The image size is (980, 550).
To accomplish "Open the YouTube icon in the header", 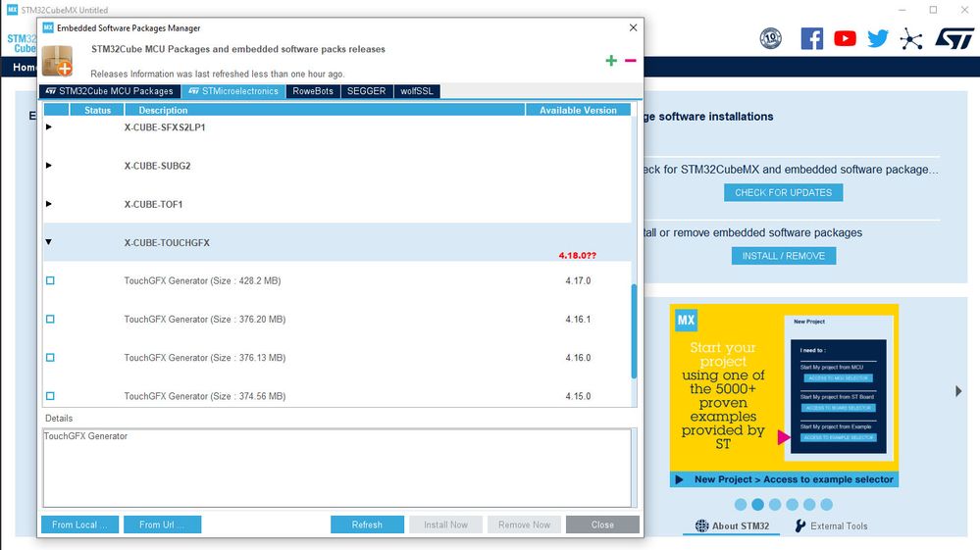I will tap(845, 38).
